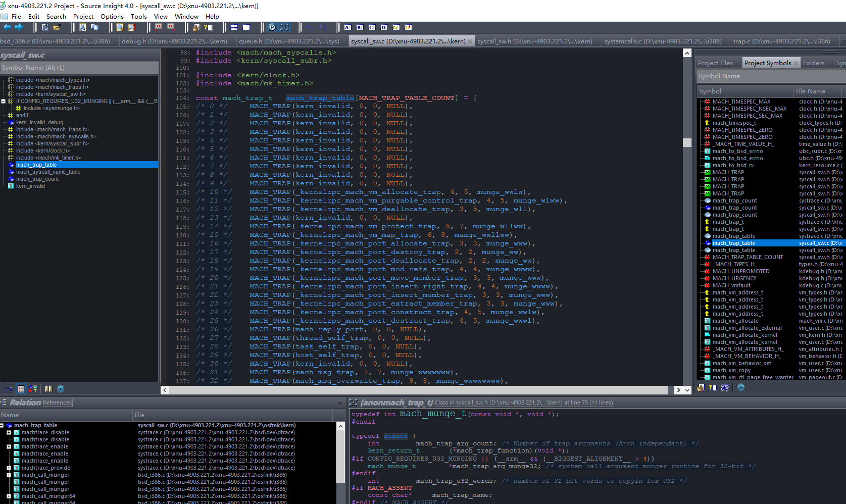Click the symbol type filter icon

coord(33,389)
